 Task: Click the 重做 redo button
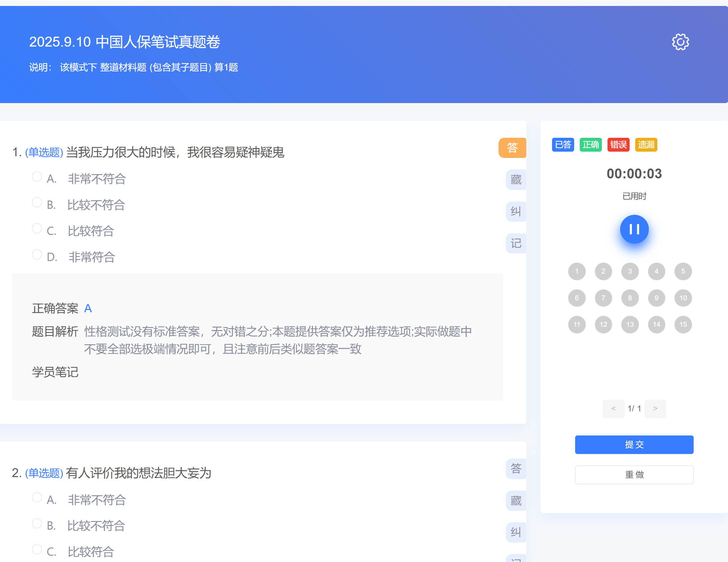tap(634, 474)
